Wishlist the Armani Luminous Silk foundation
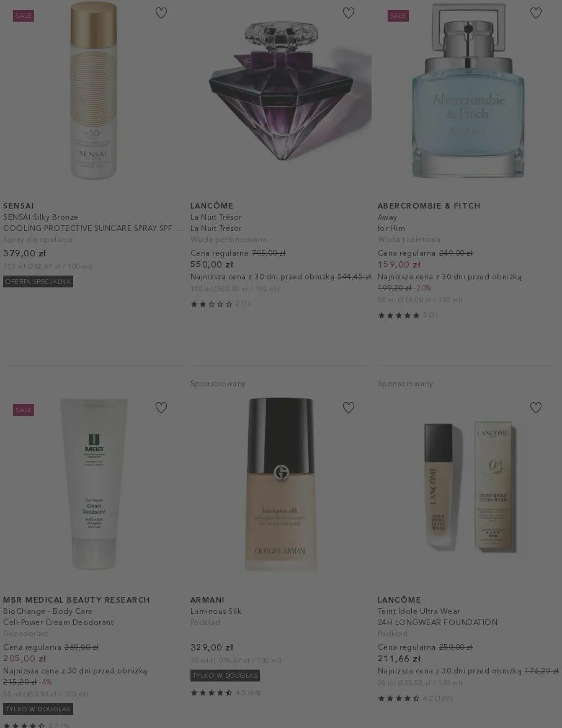Image resolution: width=562 pixels, height=728 pixels. point(348,408)
